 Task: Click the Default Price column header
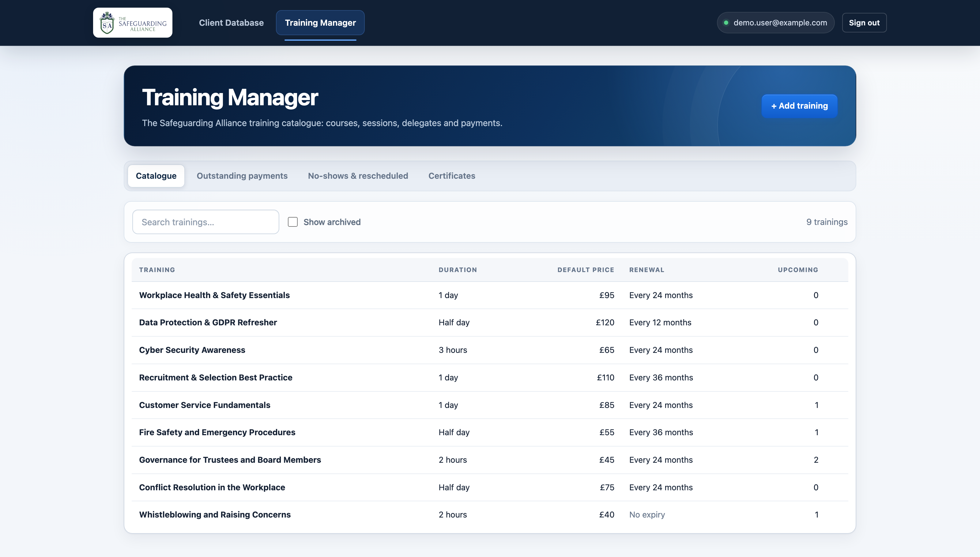586,270
